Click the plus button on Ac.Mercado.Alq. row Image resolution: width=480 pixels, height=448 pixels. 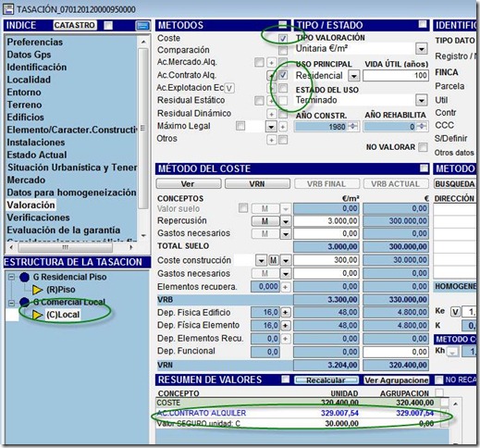pos(271,63)
